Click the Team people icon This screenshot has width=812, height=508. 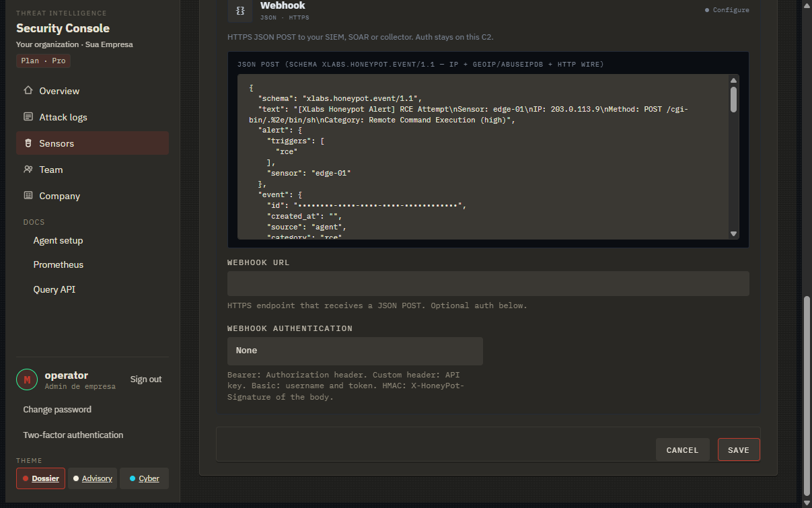click(x=28, y=170)
